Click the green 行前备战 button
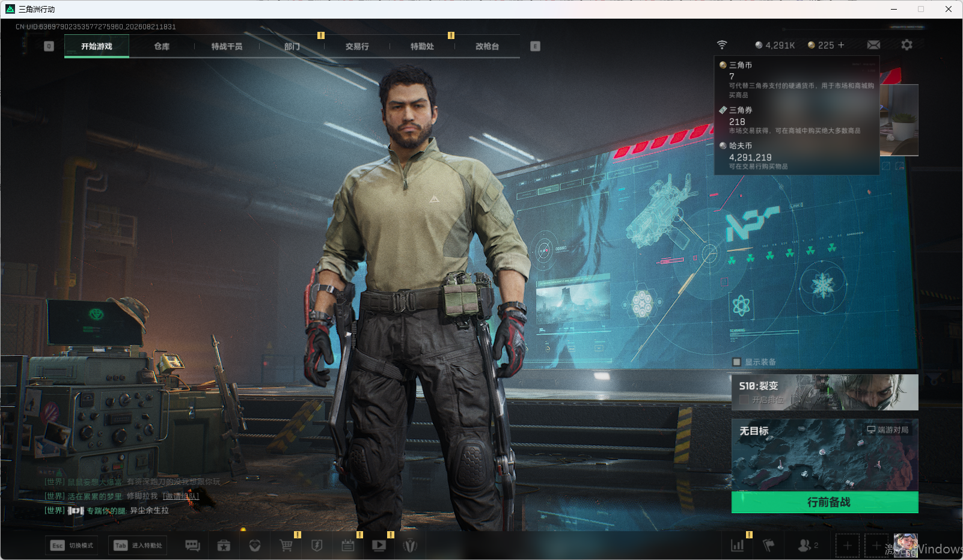The image size is (963, 560). pos(825,502)
